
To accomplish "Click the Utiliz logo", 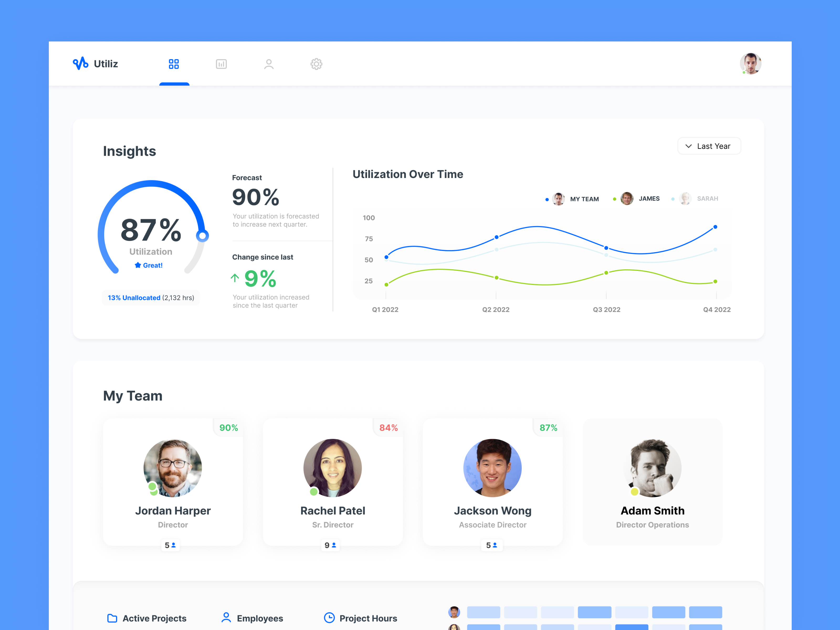I will [95, 64].
